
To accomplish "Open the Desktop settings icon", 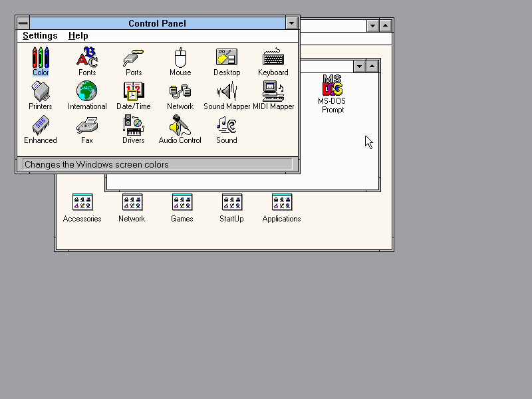I will coord(227,58).
